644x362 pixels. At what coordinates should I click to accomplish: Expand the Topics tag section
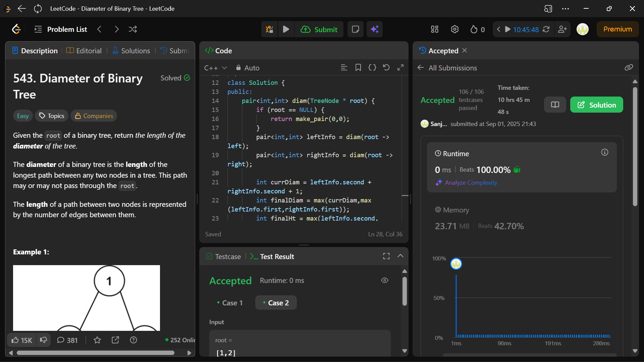tap(52, 116)
